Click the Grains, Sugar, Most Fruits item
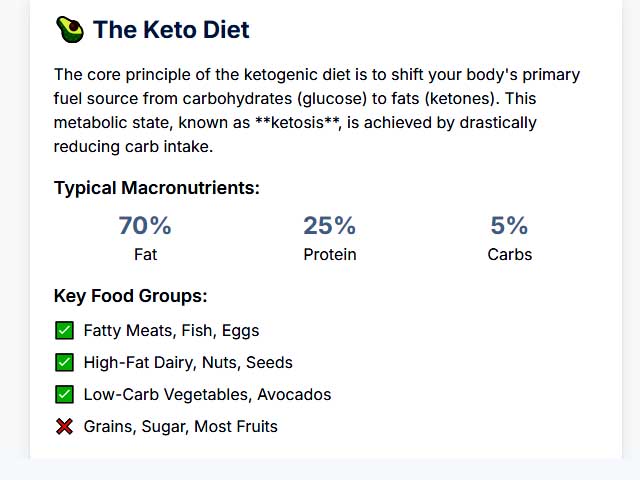 click(x=180, y=427)
